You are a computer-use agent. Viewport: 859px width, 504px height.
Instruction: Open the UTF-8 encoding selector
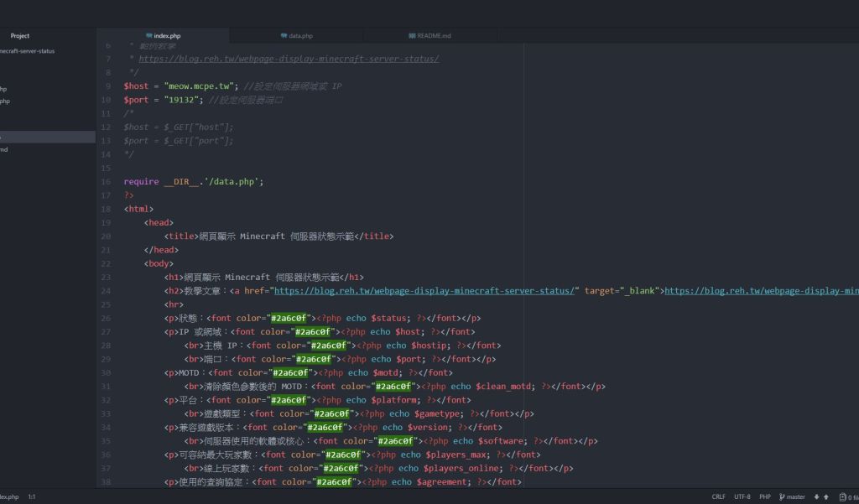(x=742, y=497)
